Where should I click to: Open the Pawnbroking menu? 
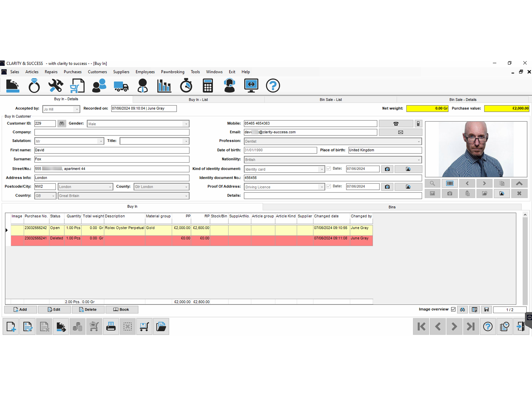[x=172, y=72]
